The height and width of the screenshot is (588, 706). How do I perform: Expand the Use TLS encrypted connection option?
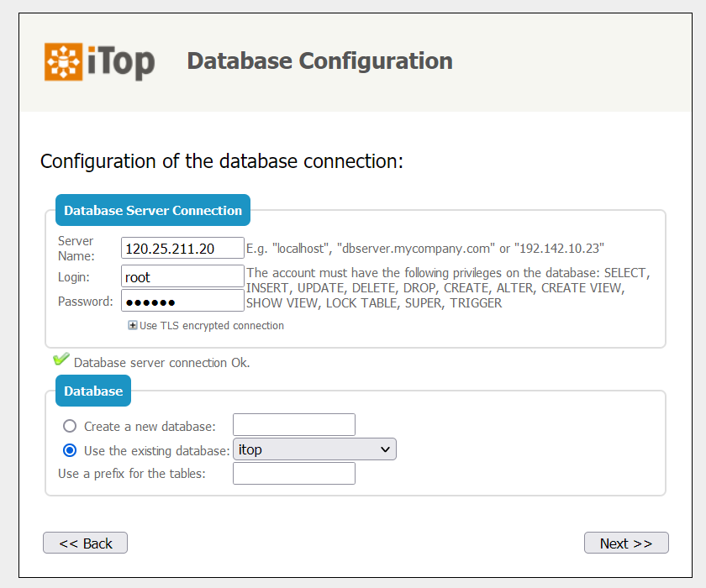[x=133, y=325]
